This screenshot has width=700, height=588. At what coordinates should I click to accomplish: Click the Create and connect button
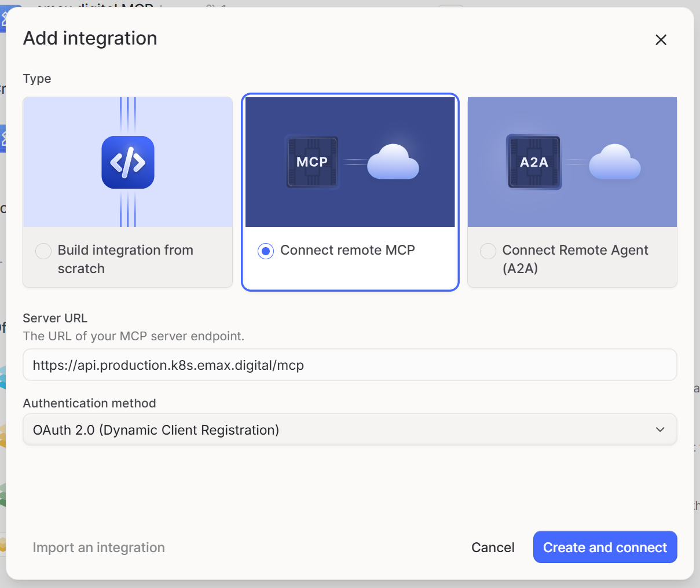605,547
